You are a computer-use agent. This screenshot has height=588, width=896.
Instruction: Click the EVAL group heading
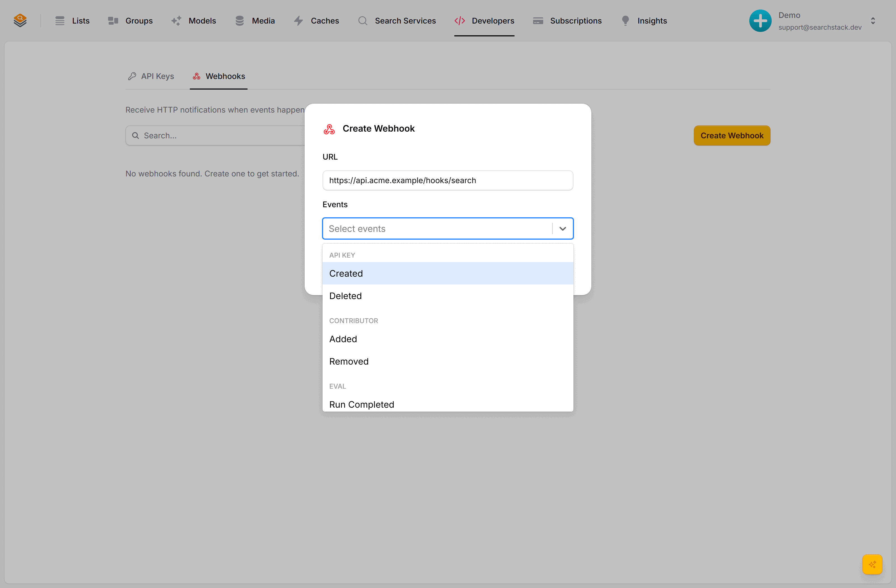point(337,386)
